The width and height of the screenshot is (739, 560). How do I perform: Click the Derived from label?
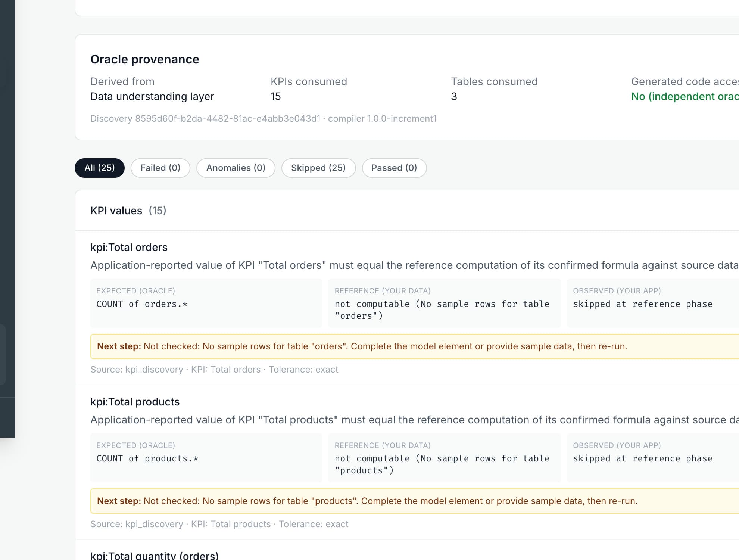(x=122, y=81)
